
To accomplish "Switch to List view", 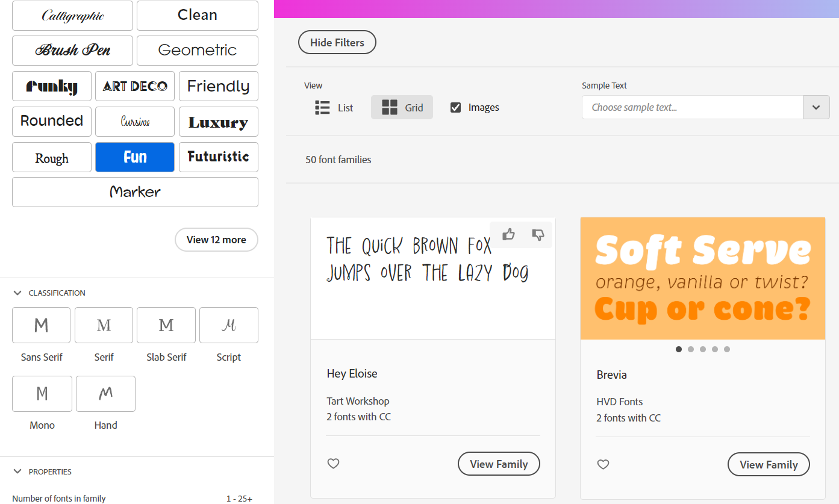I will tap(334, 108).
